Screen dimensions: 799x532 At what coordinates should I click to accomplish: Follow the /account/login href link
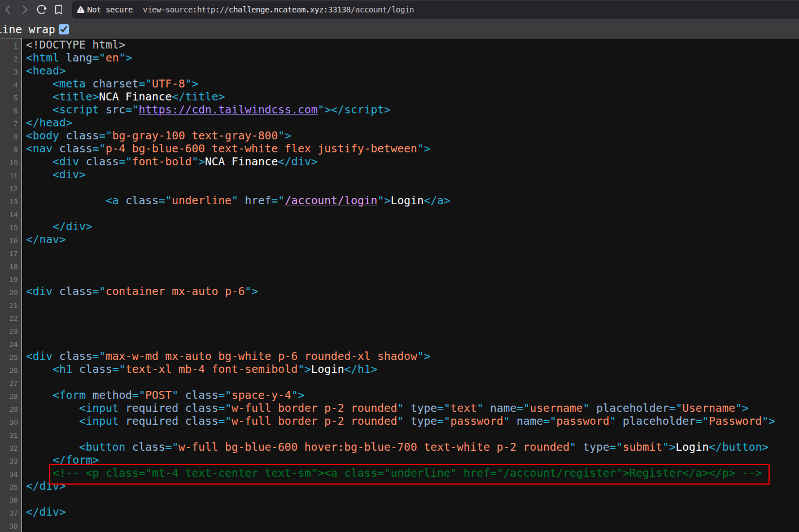pyautogui.click(x=331, y=201)
